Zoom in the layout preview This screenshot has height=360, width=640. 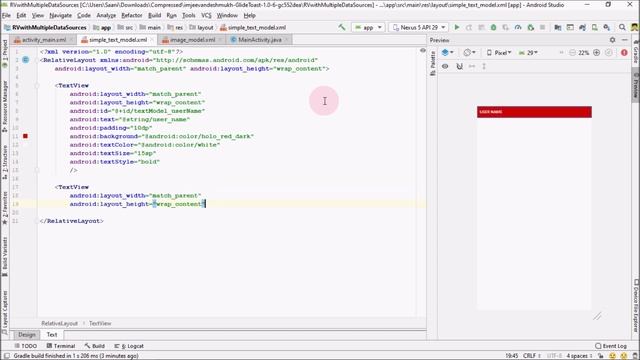click(x=596, y=53)
